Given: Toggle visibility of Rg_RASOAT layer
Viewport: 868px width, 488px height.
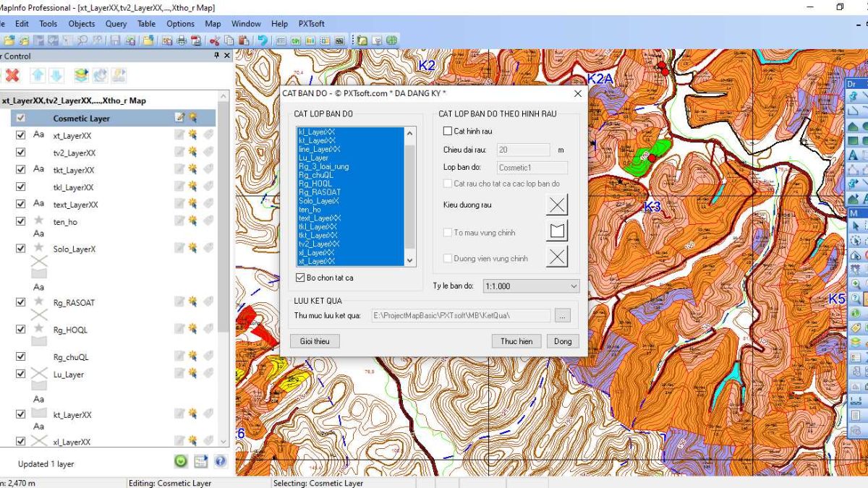Looking at the screenshot, I should [x=20, y=302].
